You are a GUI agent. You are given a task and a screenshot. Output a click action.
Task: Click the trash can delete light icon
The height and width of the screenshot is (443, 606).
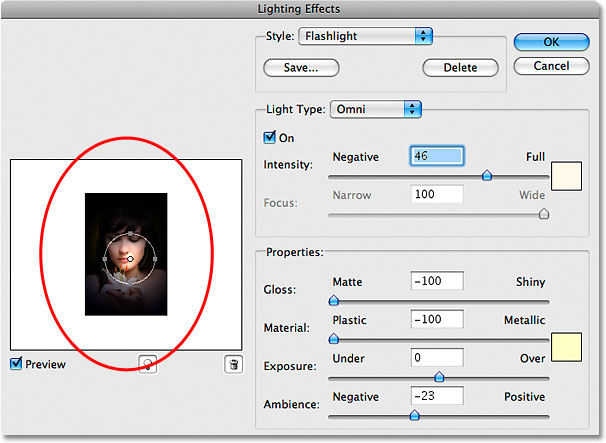(233, 364)
